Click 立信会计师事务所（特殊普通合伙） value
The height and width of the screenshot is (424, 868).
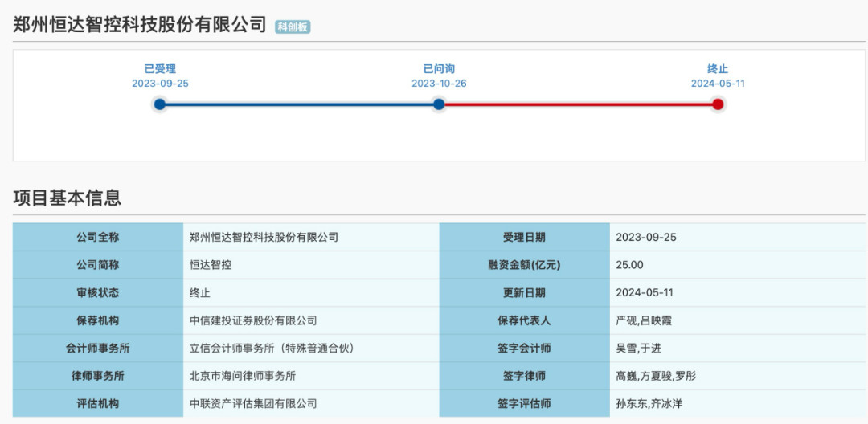point(272,349)
